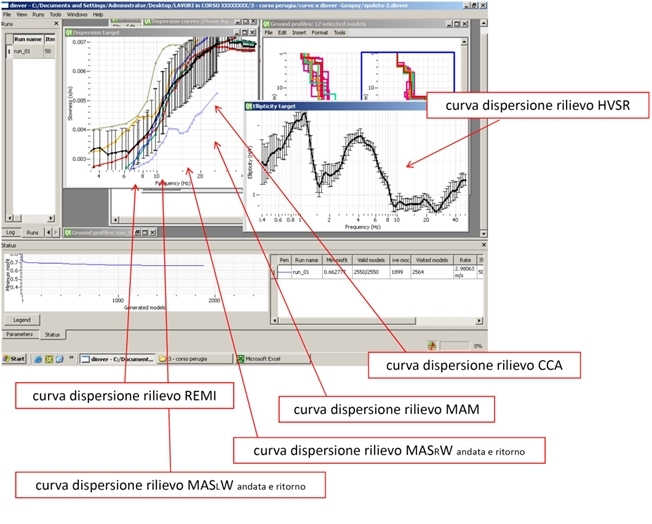Open the main Tools menu
Image resolution: width=652 pixels, height=524 pixels.
pos(55,14)
